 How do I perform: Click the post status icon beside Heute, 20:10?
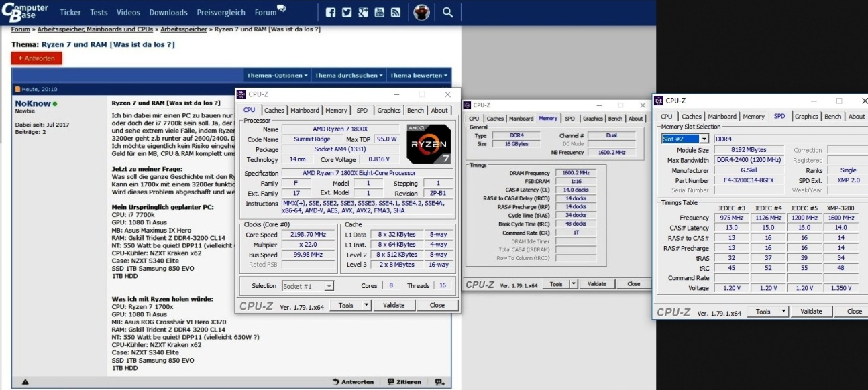[x=17, y=89]
